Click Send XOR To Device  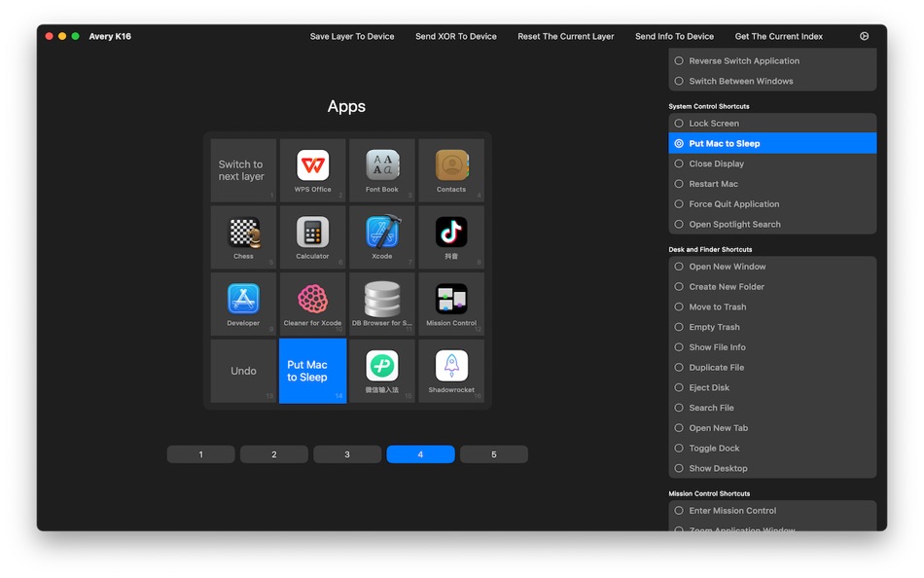click(x=455, y=36)
